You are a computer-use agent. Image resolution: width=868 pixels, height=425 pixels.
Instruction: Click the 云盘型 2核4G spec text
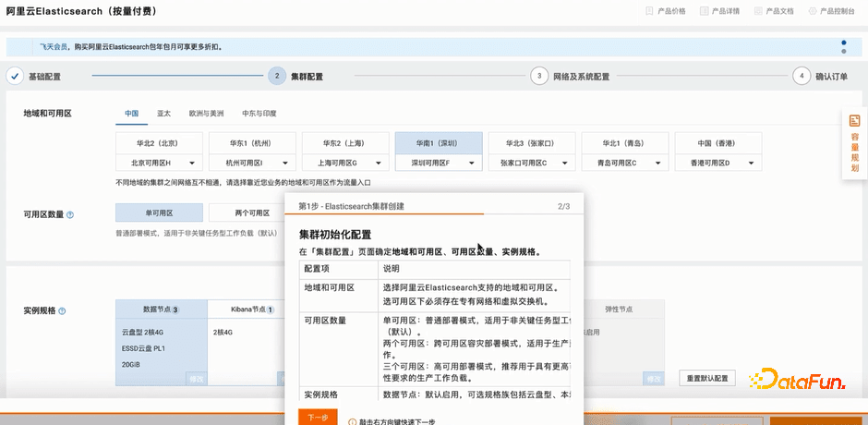tap(143, 333)
